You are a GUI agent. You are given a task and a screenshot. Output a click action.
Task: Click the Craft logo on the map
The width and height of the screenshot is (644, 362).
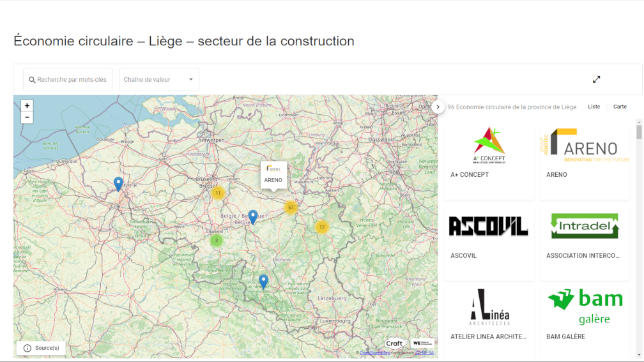coord(395,343)
